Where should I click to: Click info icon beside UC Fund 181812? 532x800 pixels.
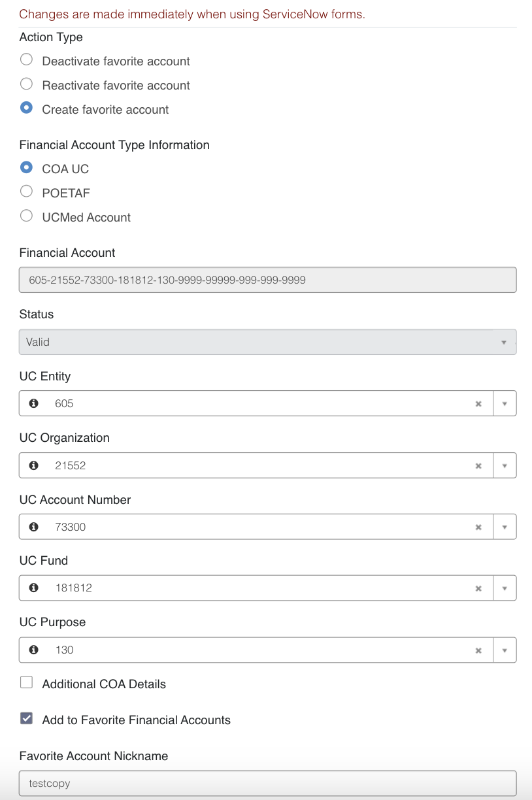point(34,588)
